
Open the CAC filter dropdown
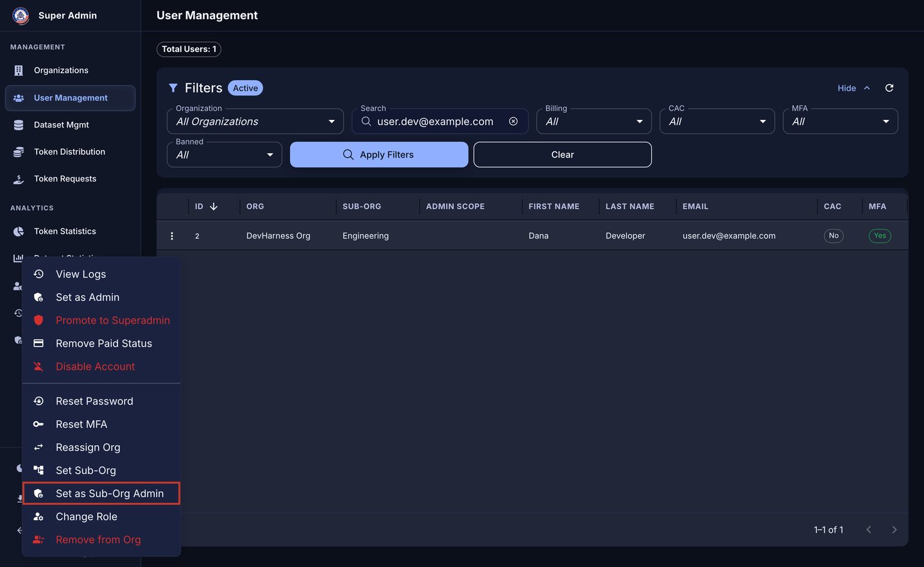point(717,121)
